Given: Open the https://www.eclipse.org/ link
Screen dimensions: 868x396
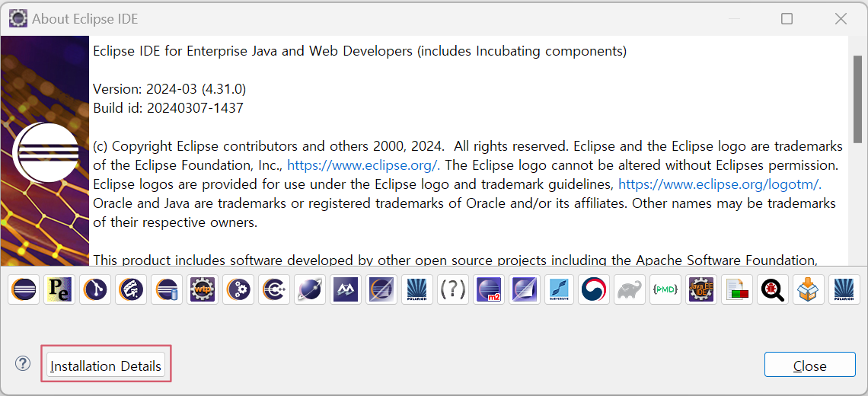Looking at the screenshot, I should point(362,165).
